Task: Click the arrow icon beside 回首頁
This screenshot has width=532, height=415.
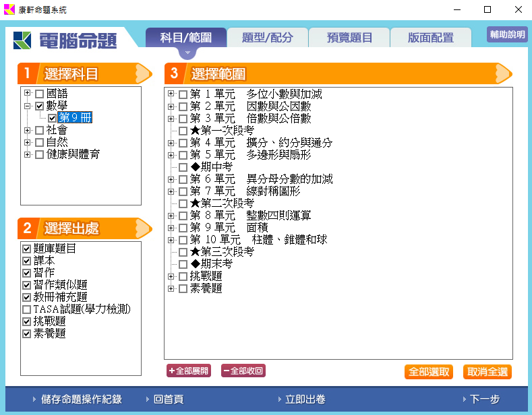Action: (x=147, y=400)
